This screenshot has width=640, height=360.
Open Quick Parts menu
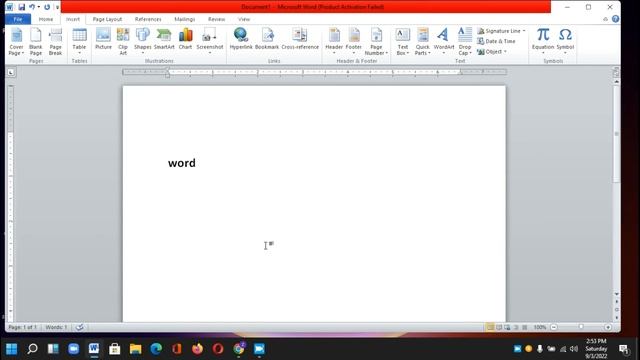(x=422, y=42)
